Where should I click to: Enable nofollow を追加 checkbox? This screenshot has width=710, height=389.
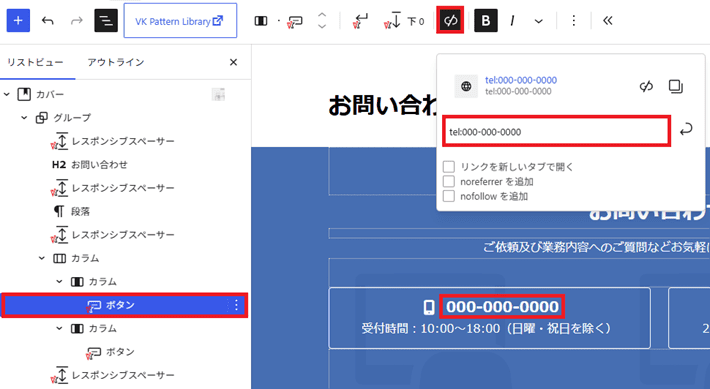[x=449, y=196]
